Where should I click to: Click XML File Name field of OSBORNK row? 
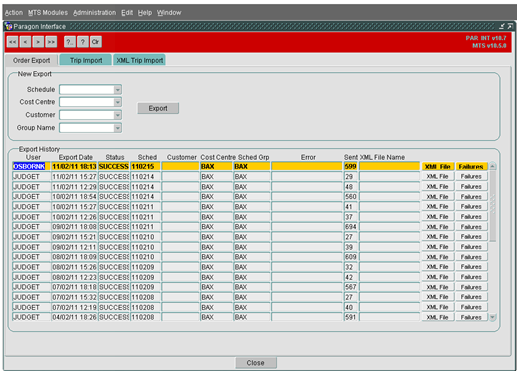click(x=389, y=166)
